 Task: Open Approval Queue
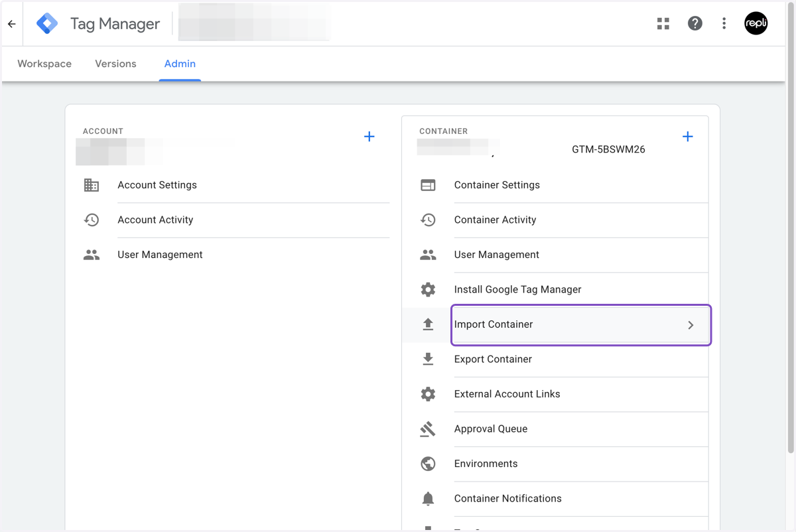tap(490, 429)
